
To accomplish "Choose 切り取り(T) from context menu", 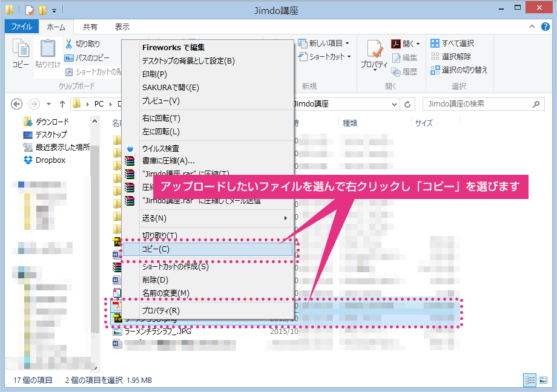I will click(208, 236).
